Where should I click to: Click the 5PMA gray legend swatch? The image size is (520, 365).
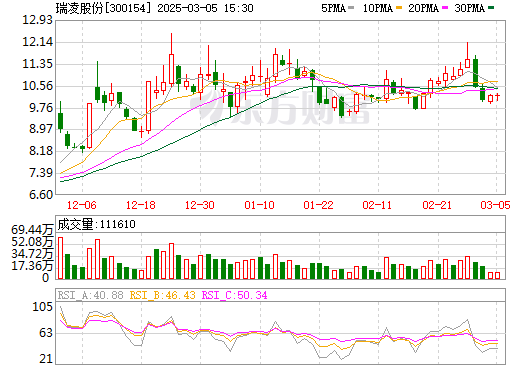point(351,8)
